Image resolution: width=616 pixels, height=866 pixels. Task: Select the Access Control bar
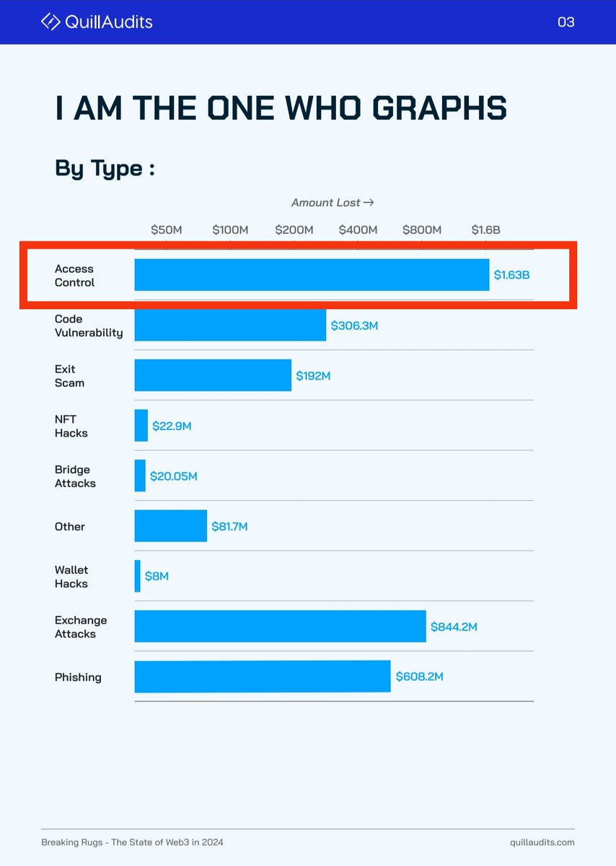click(312, 275)
